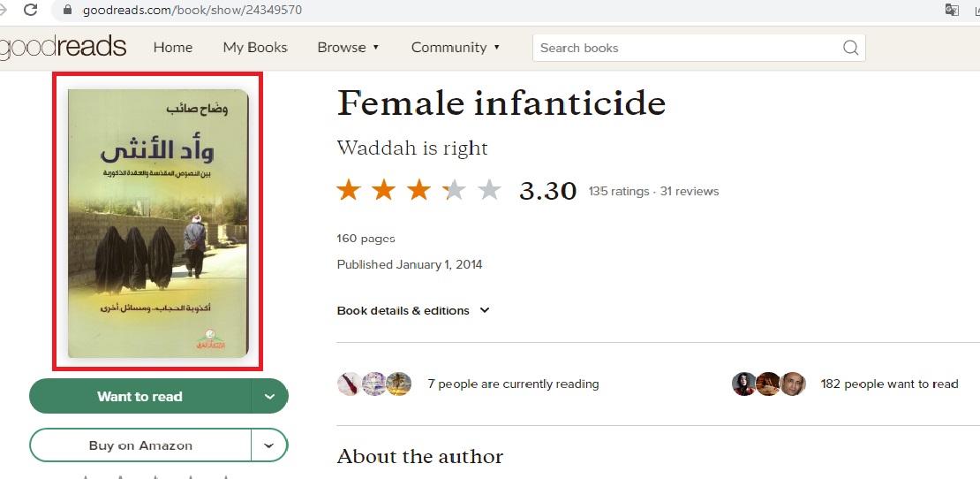Click the search magnifier icon
Image resolution: width=980 pixels, height=479 pixels.
click(x=850, y=48)
